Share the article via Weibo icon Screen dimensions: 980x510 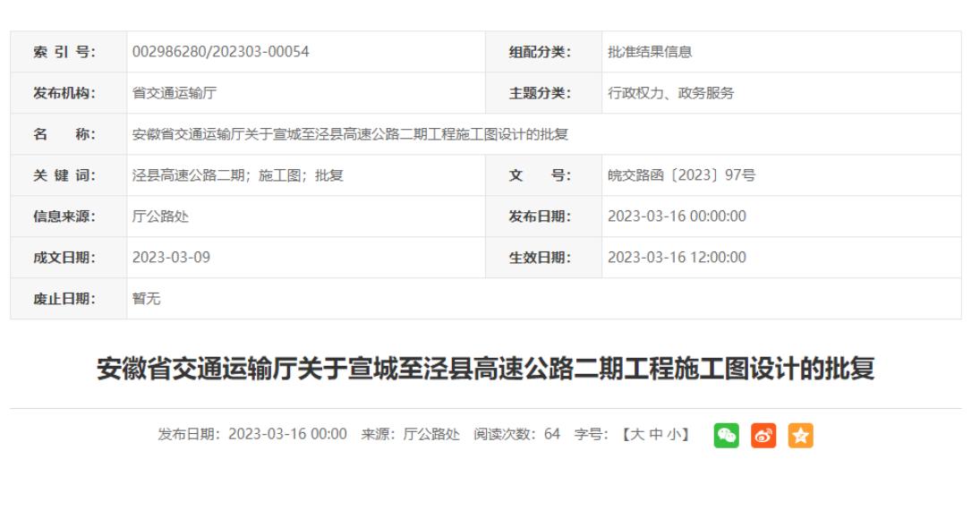[763, 436]
